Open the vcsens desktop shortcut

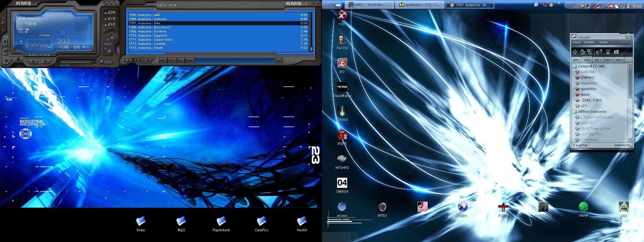[x=342, y=210]
